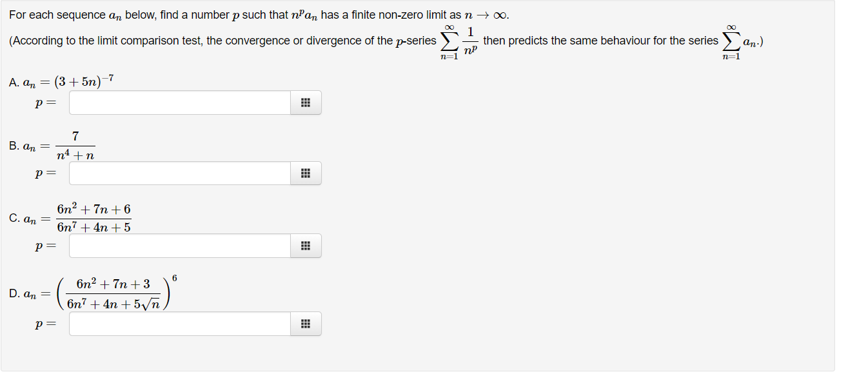868x374 pixels.
Task: Open the on-screen keypad beside the last answer field
Action: [306, 324]
